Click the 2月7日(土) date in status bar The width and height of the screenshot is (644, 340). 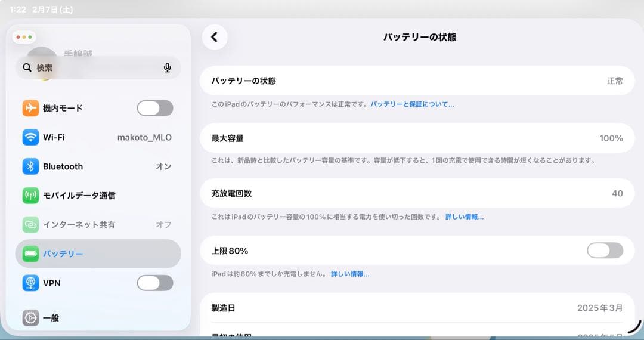click(x=52, y=10)
